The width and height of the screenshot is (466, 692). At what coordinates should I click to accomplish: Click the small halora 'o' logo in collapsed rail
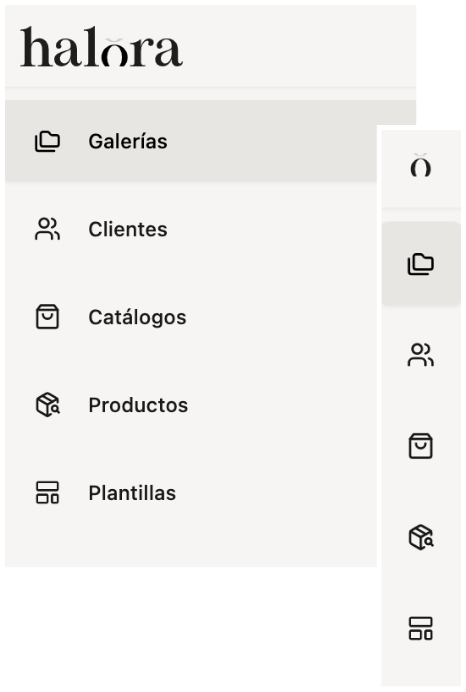click(x=421, y=165)
